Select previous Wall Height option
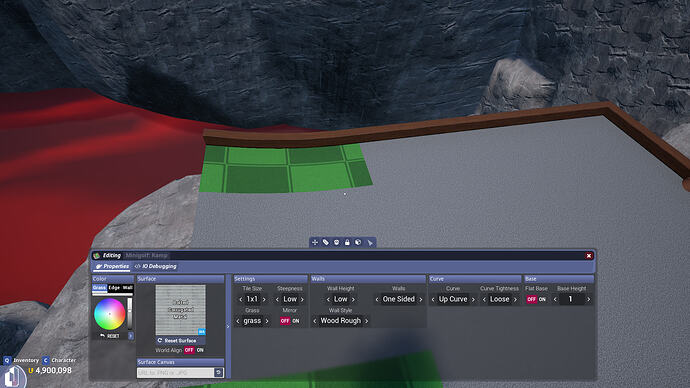690x388 pixels. pos(328,299)
